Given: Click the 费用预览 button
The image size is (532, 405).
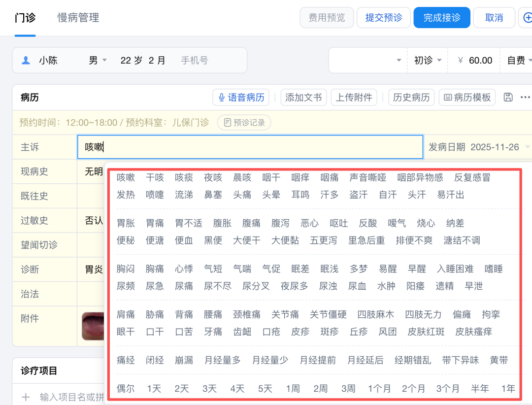Looking at the screenshot, I should coord(327,17).
